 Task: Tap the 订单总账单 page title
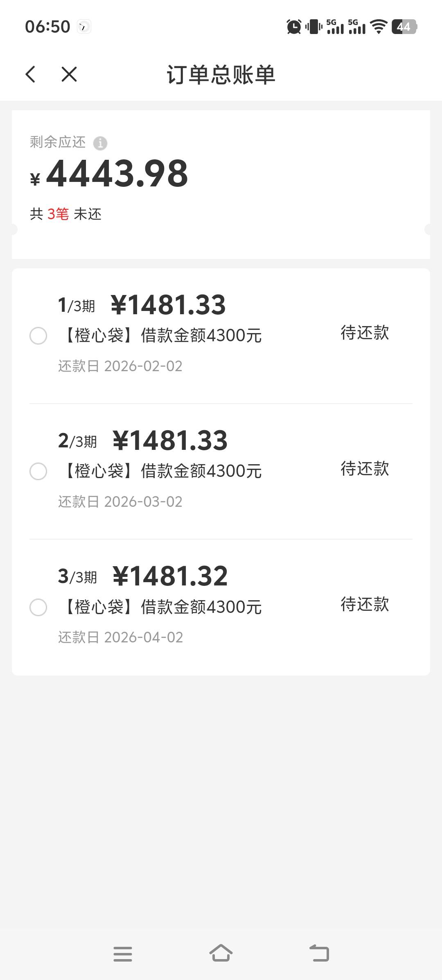(x=221, y=75)
